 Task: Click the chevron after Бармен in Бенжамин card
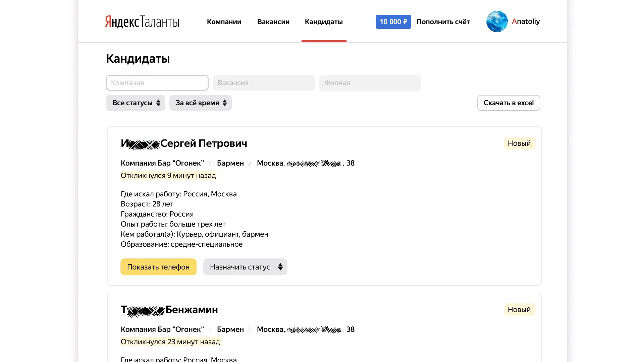[x=250, y=329]
